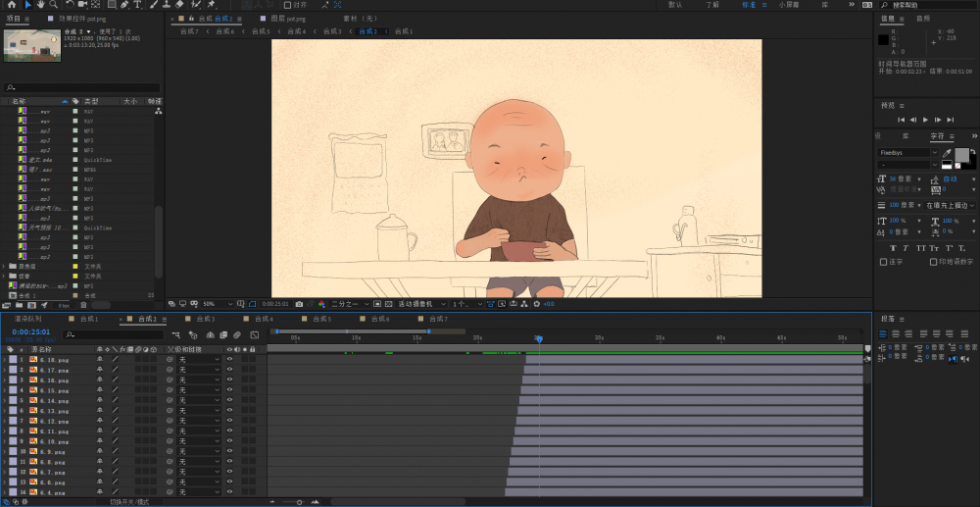The width and height of the screenshot is (980, 507).
Task: Toggle region of interest button
Action: point(377,304)
